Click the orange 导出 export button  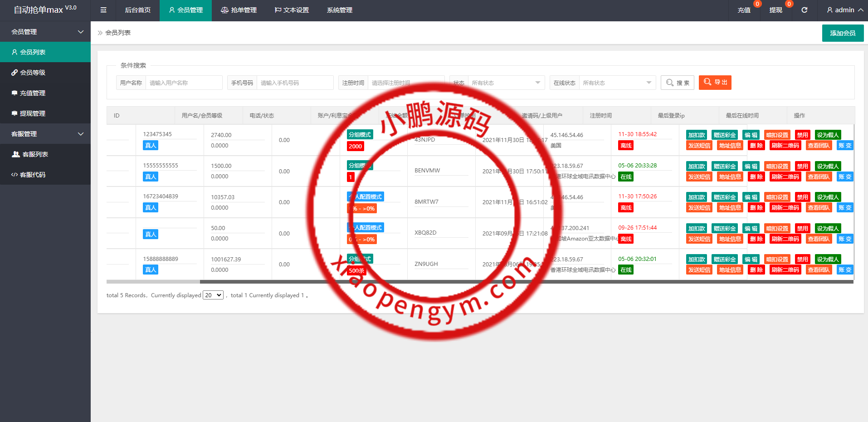(715, 83)
